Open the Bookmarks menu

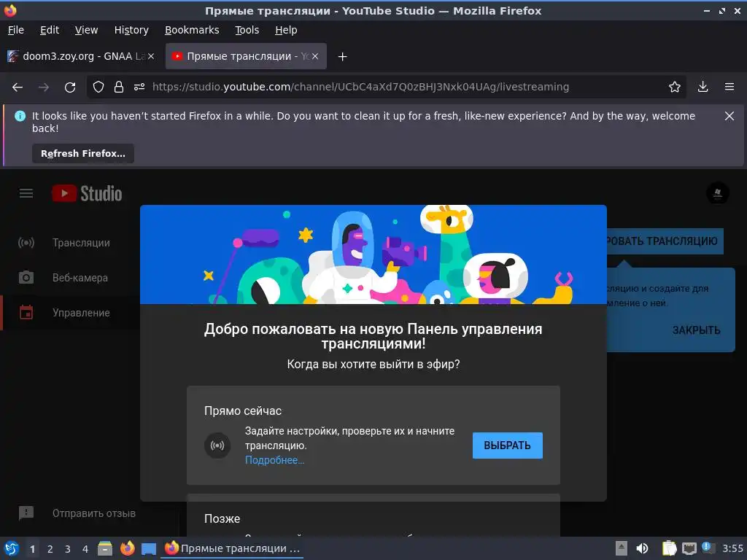coord(192,30)
